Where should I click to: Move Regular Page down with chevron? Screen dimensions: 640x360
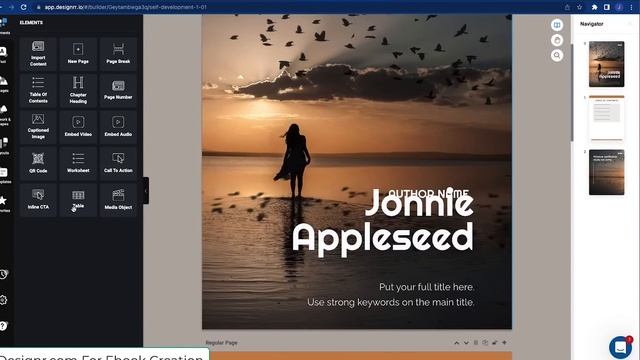466,343
